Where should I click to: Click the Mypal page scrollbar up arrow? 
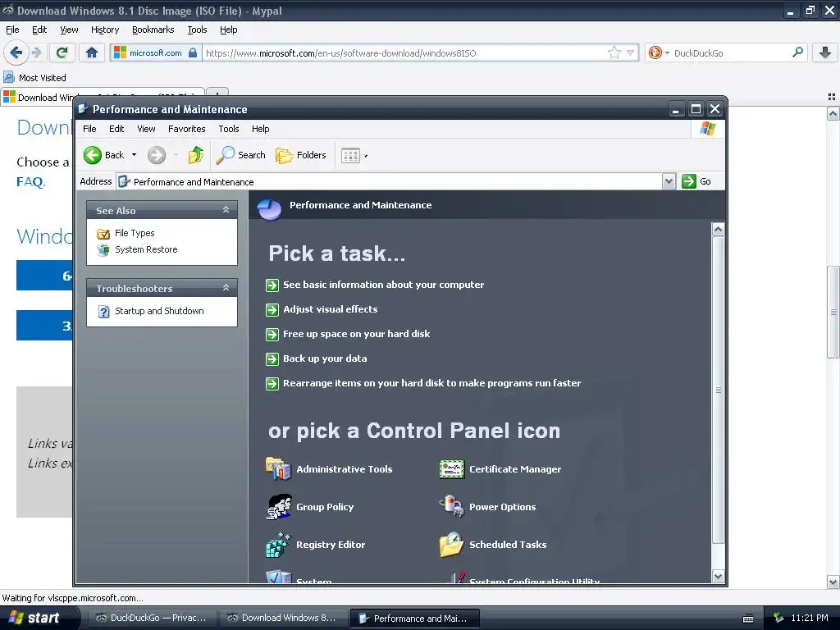pyautogui.click(x=833, y=113)
